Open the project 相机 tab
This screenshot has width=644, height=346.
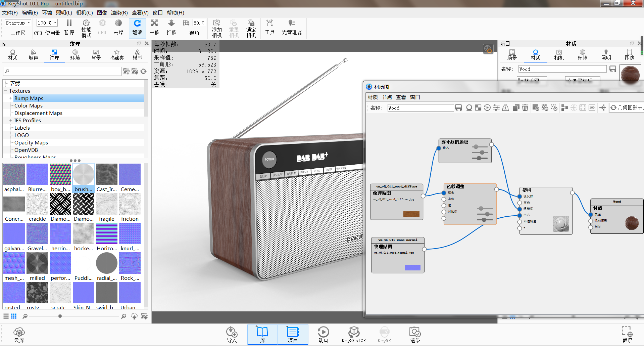tap(559, 55)
